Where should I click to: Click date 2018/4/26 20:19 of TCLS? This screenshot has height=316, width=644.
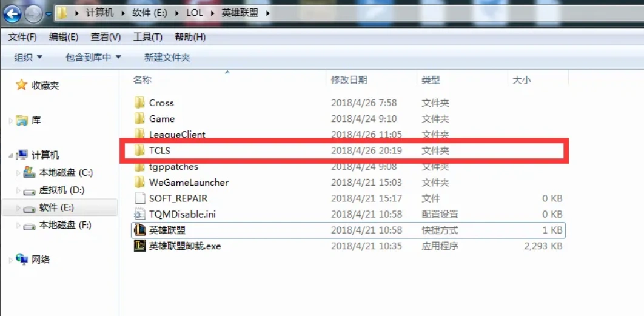[366, 151]
